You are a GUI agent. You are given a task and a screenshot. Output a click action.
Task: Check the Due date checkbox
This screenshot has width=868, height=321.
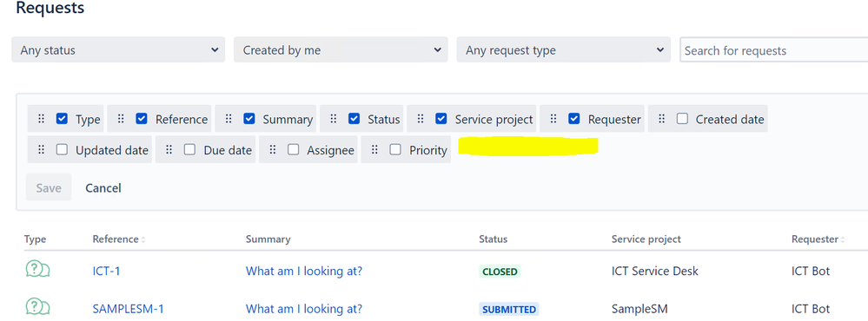click(190, 149)
